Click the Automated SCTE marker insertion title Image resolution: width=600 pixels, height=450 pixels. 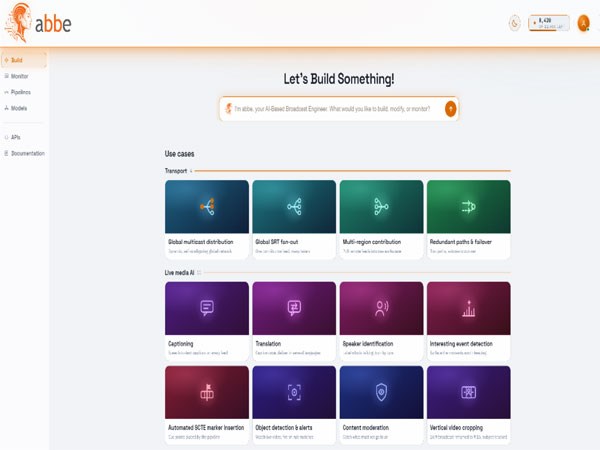click(x=206, y=427)
